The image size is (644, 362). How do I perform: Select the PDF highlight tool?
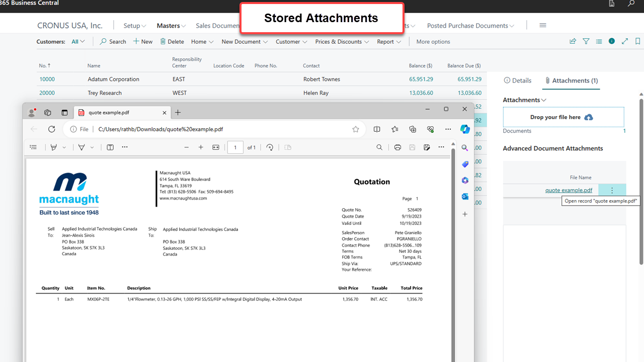(x=53, y=147)
